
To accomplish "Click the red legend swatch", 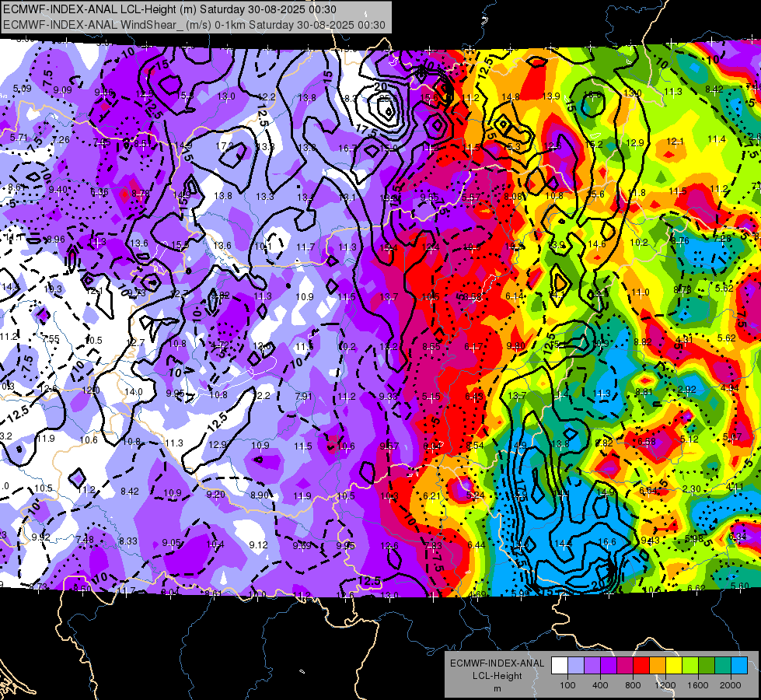I will point(641,666).
